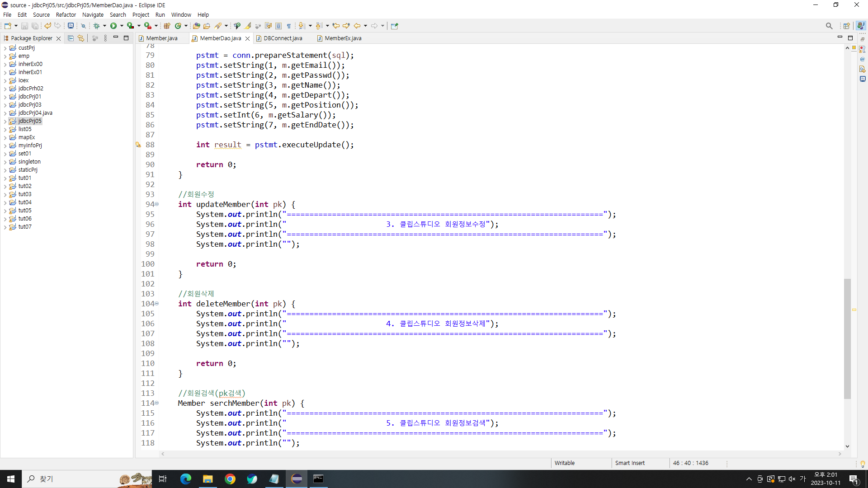Open the Refactor menu
Viewport: 868px width, 488px height.
pos(66,14)
